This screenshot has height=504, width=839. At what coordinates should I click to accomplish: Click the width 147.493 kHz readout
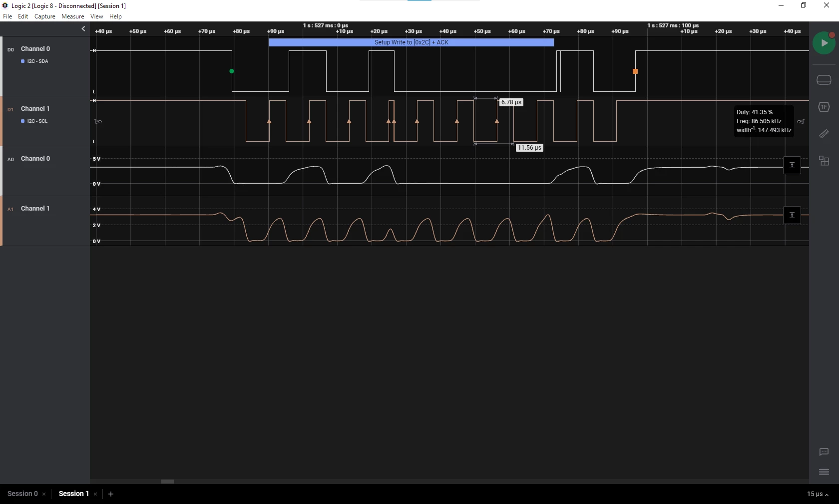pos(764,130)
